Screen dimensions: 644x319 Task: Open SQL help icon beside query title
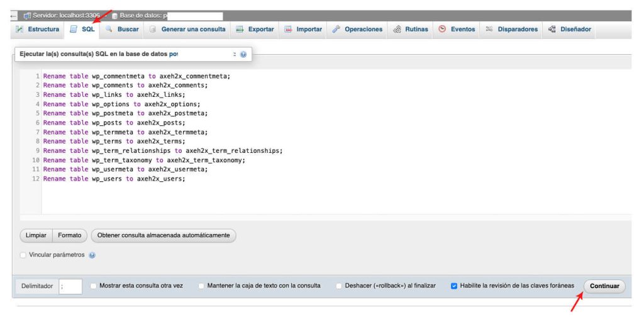tap(243, 54)
